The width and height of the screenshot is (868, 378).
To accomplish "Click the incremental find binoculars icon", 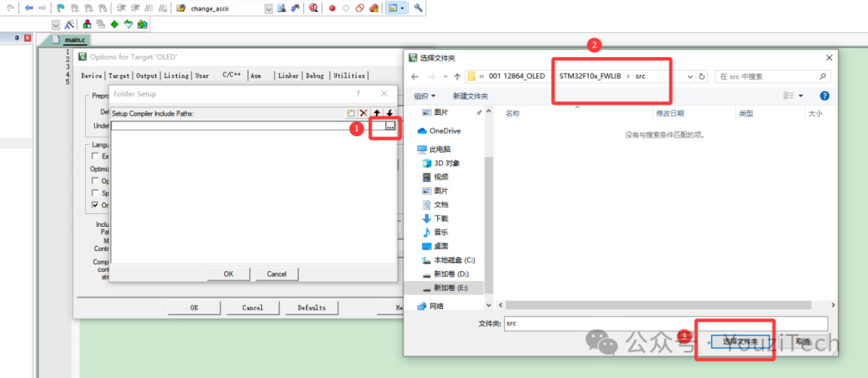I will tap(296, 8).
